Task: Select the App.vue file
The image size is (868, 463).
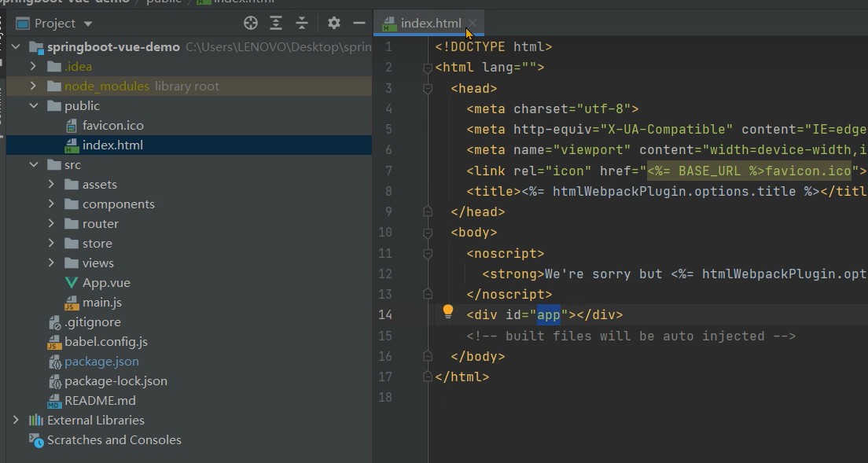Action: (x=105, y=282)
